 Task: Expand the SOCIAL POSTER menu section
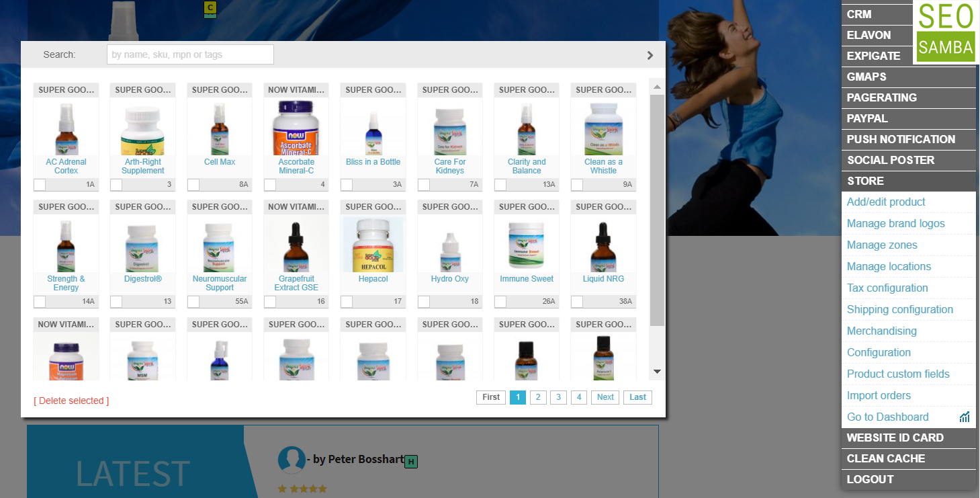pyautogui.click(x=909, y=160)
